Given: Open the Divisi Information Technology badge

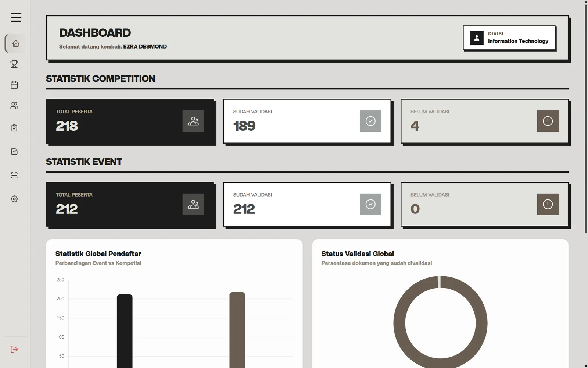Looking at the screenshot, I should coord(509,38).
